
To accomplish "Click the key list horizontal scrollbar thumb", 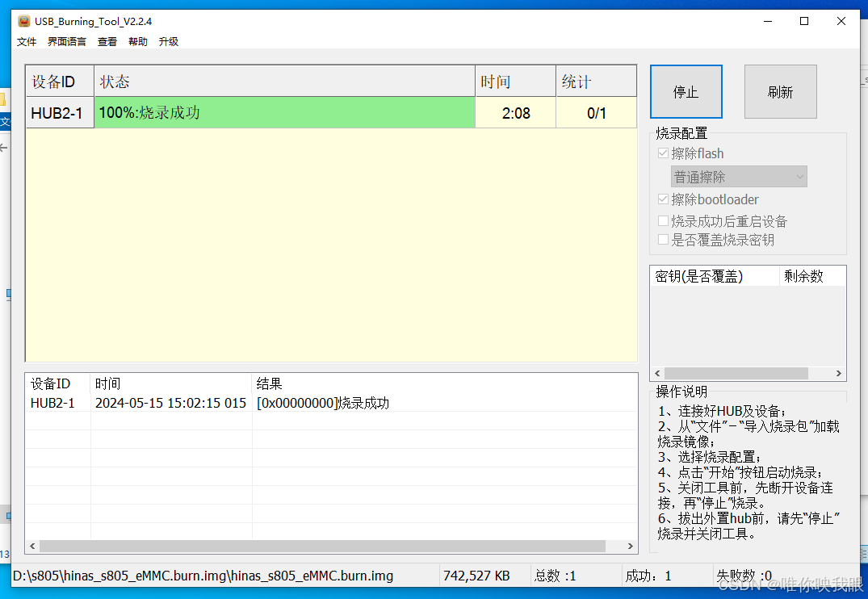I will pyautogui.click(x=736, y=374).
